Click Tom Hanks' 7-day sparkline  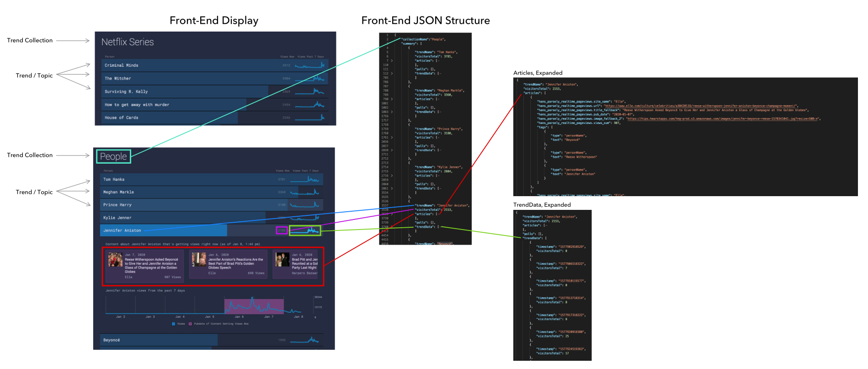304,179
